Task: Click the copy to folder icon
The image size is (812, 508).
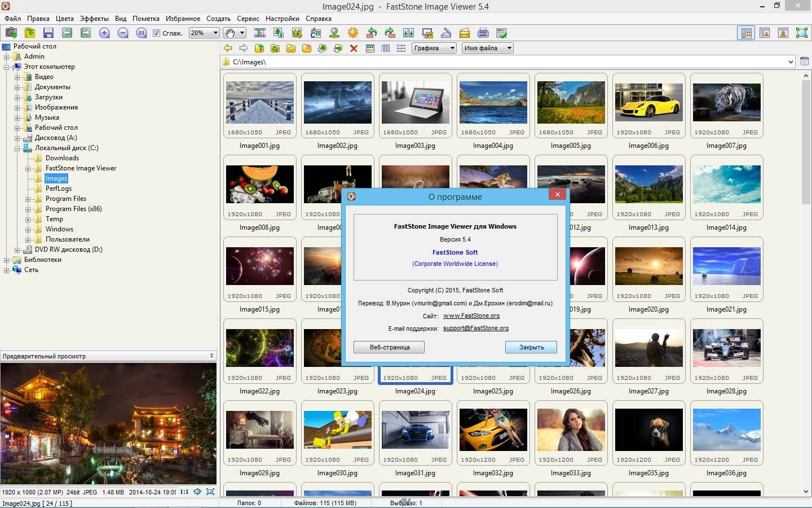Action: click(x=323, y=48)
